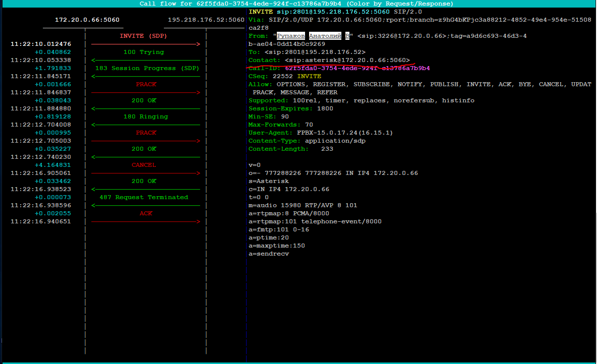
Task: Select the INVITE (SDP) message in call flow
Action: [x=143, y=36]
